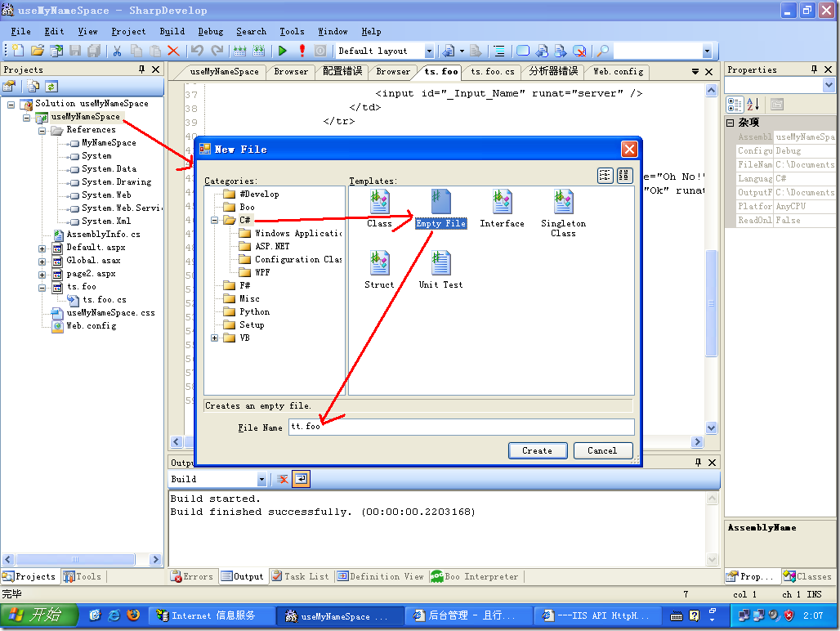Click the Cancel button
840x631 pixels.
click(602, 450)
